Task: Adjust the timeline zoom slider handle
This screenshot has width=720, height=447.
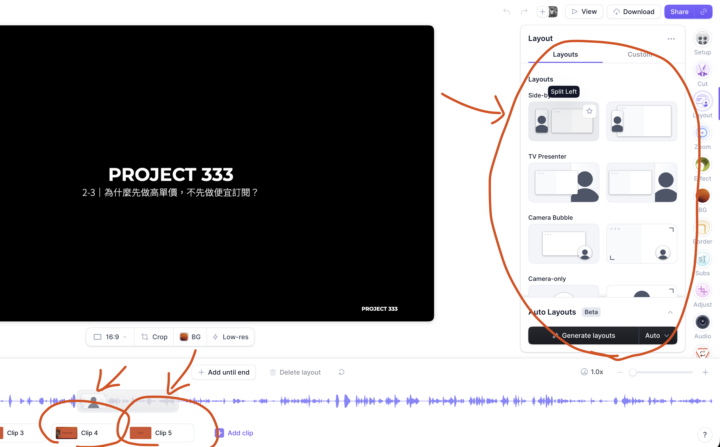Action: pyautogui.click(x=633, y=372)
